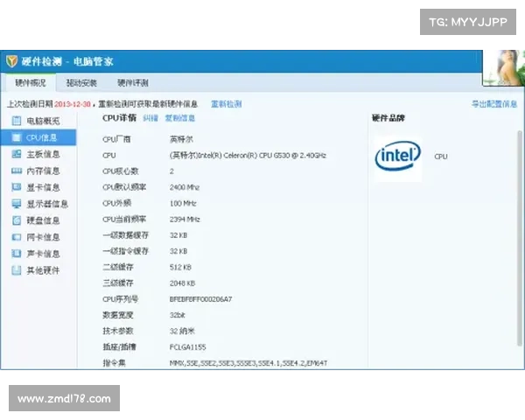
Task: Click the 32 纳米 process value
Action: pos(182,332)
